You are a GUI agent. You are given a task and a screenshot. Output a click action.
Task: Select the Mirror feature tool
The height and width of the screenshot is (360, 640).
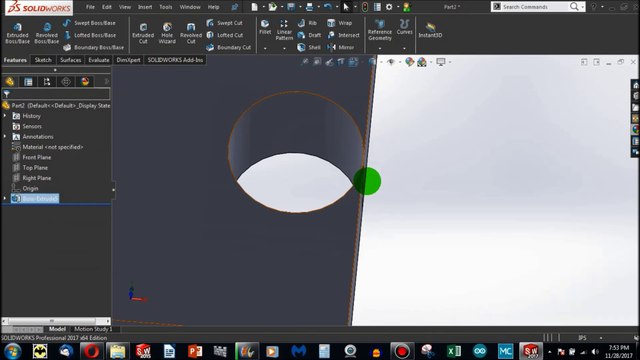(x=340, y=47)
